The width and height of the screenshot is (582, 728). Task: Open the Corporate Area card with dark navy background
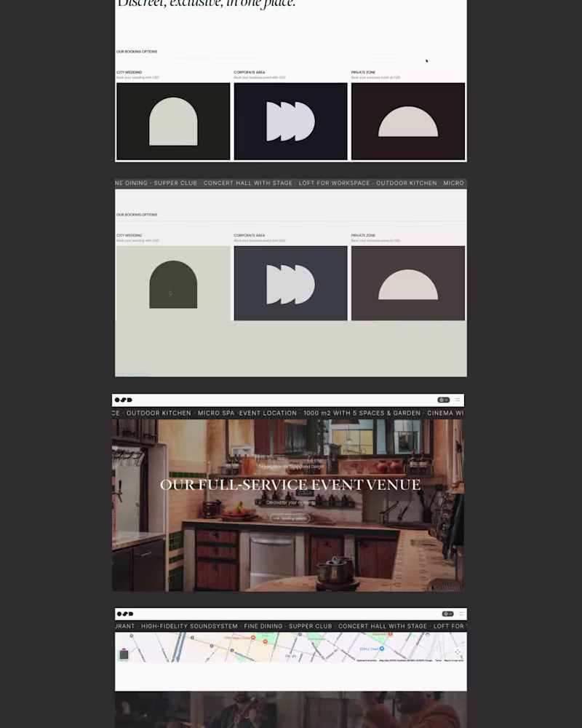pyautogui.click(x=290, y=121)
